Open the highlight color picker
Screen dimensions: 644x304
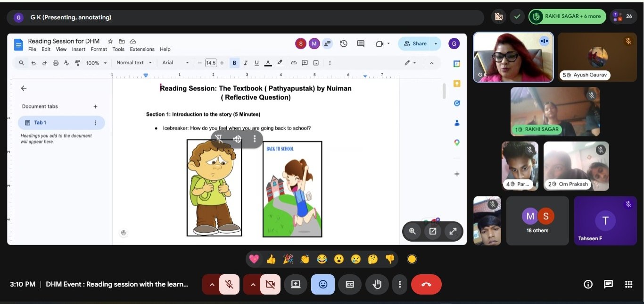click(x=280, y=63)
